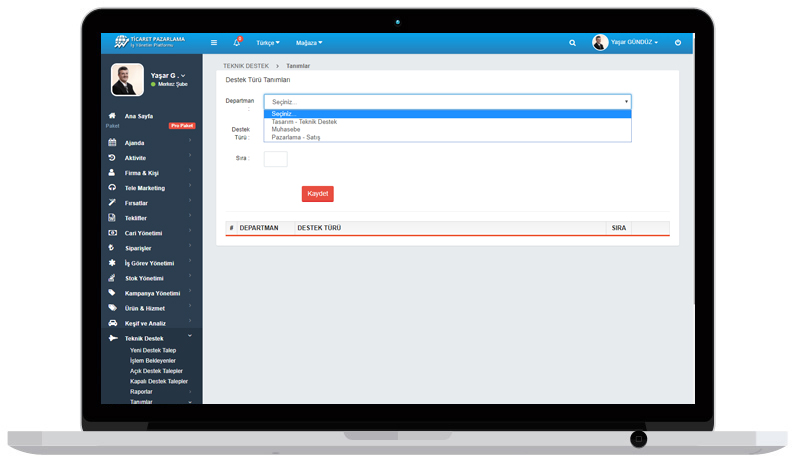Click TEKNIK DESTEK breadcrumb link
The height and width of the screenshot is (463, 800).
246,66
